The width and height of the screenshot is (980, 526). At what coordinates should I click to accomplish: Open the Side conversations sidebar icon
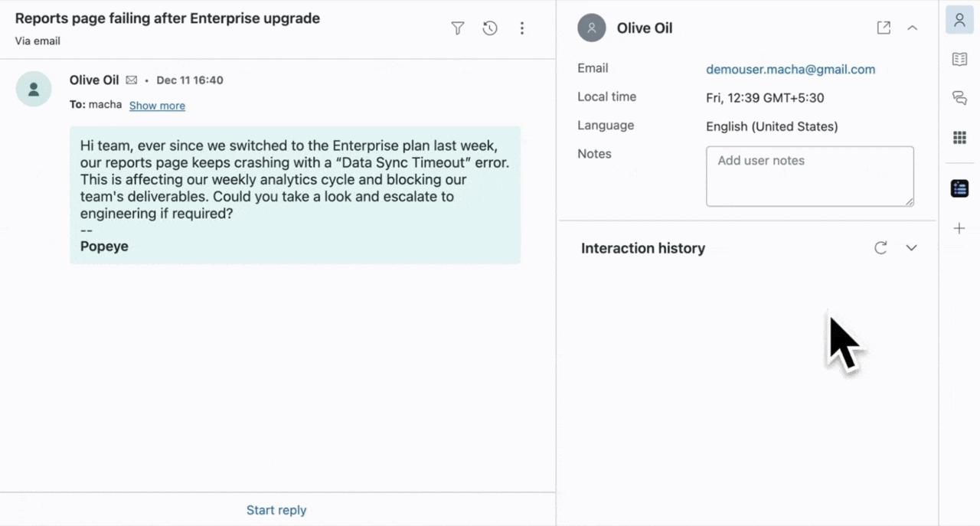coord(959,98)
